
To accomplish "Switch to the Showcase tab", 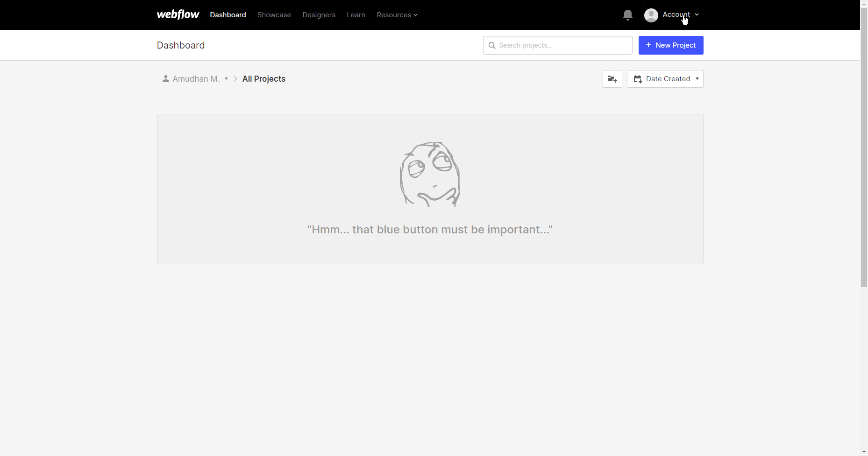I will 274,14.
